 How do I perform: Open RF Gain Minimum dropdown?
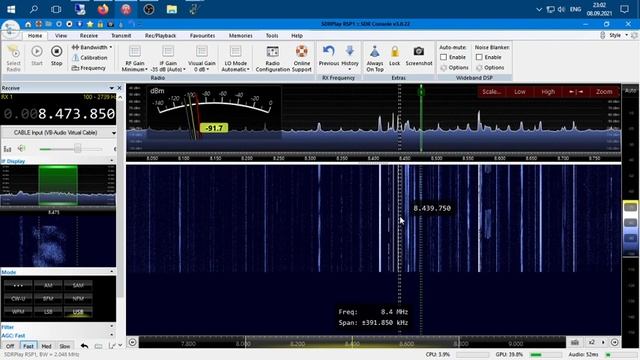point(135,58)
